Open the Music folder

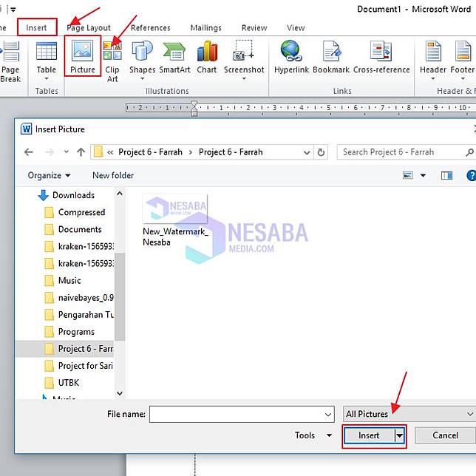63,280
